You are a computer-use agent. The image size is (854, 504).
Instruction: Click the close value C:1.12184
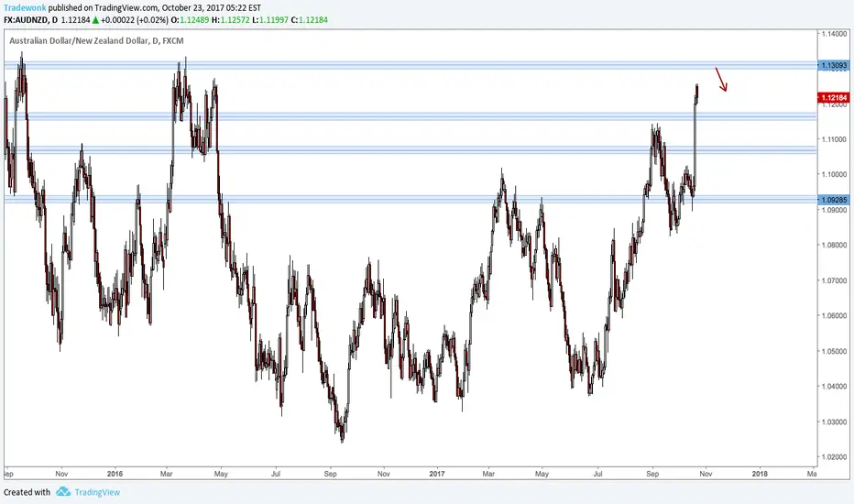310,20
